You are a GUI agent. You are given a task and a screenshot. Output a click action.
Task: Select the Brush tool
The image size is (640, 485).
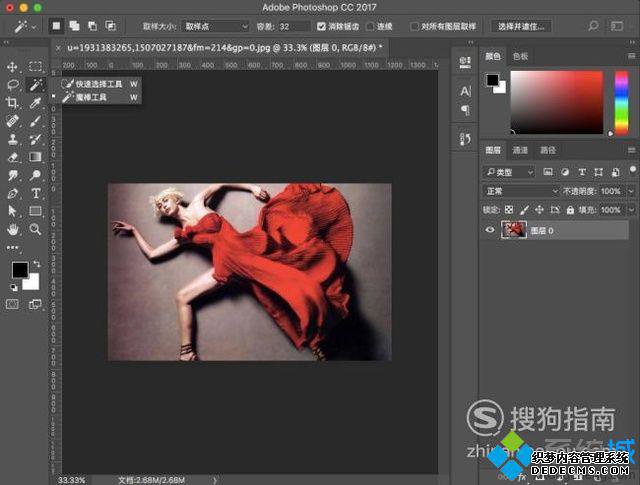36,121
